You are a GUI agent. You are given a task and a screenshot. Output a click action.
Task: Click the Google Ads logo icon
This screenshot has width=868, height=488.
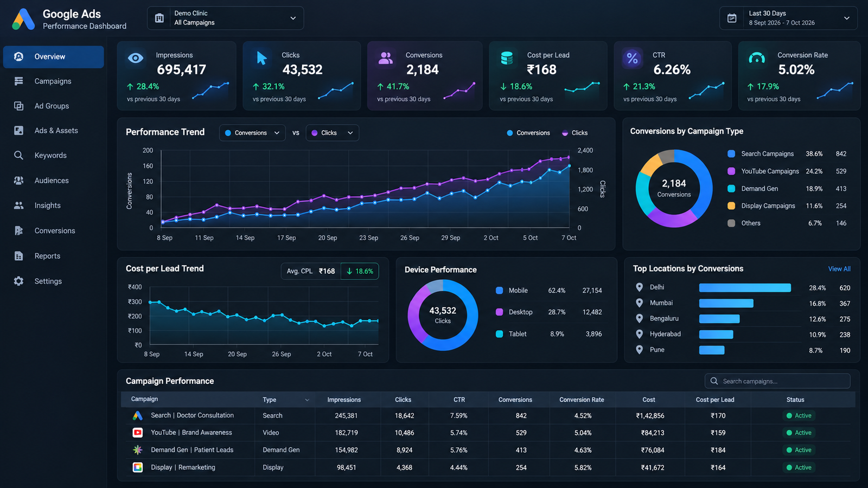pyautogui.click(x=23, y=19)
